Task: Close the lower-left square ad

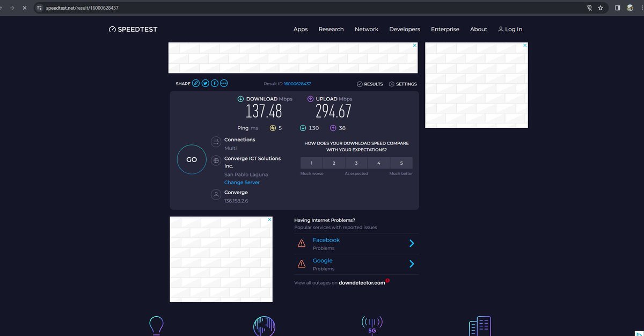Action: click(x=269, y=220)
